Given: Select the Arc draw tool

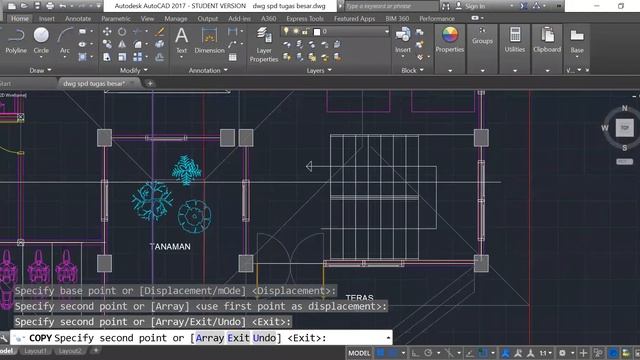Looking at the screenshot, I should 64,40.
